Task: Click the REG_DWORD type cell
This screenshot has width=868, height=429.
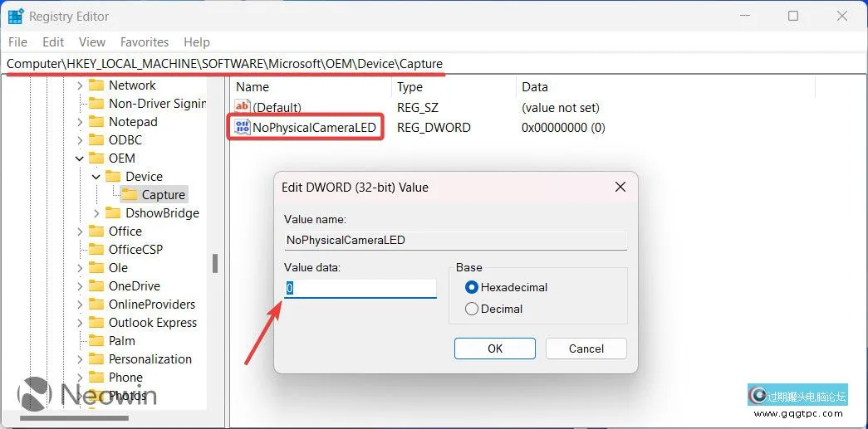Action: [x=434, y=128]
